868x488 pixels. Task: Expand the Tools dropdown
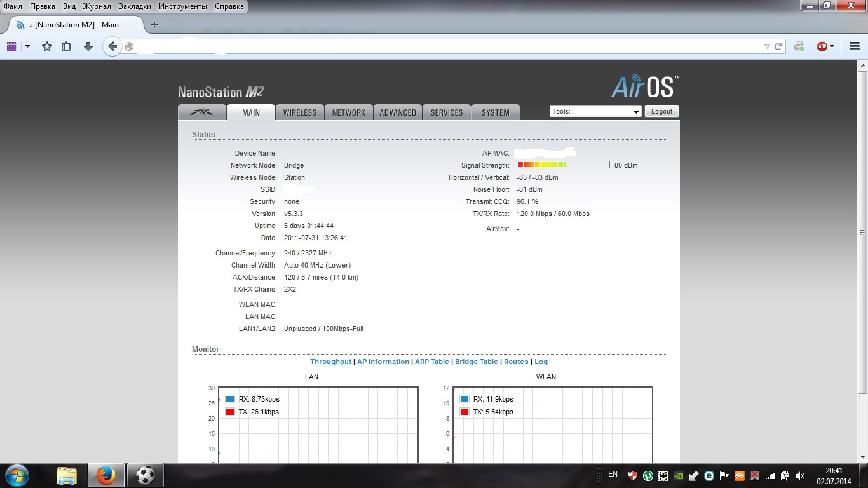coord(595,111)
